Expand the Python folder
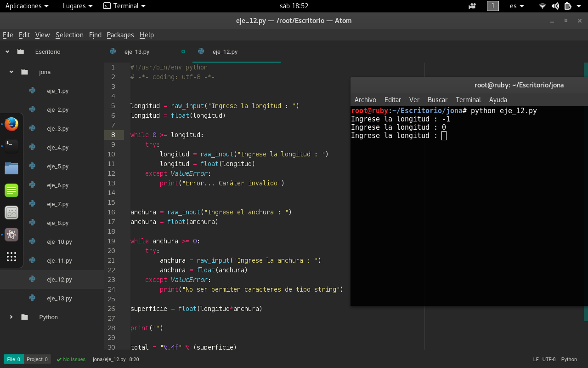 (11, 317)
